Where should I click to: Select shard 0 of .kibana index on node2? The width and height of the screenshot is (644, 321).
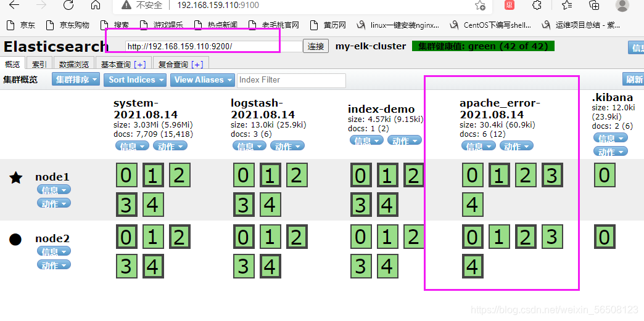[x=605, y=237]
